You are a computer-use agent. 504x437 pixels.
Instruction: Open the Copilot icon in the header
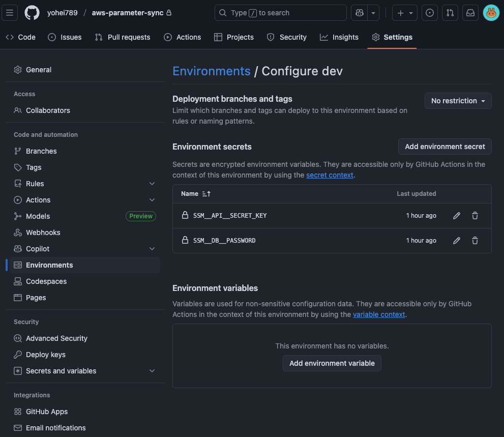tap(359, 13)
